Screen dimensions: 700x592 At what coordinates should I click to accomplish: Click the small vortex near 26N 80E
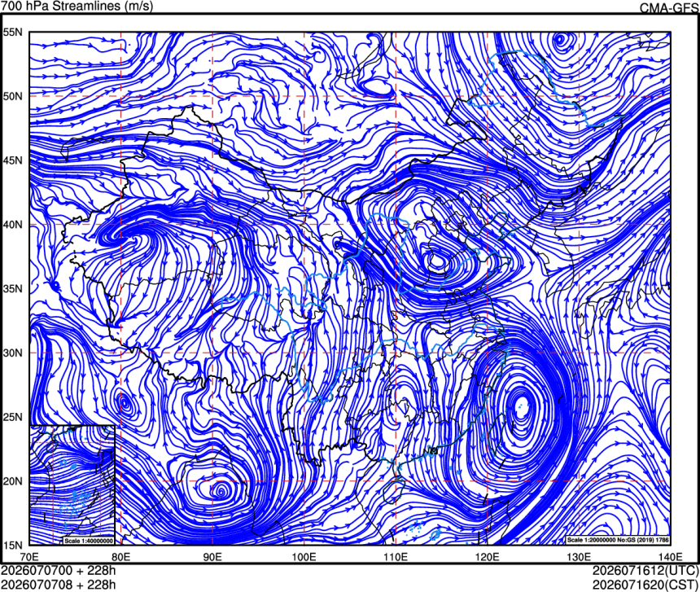[x=125, y=404]
